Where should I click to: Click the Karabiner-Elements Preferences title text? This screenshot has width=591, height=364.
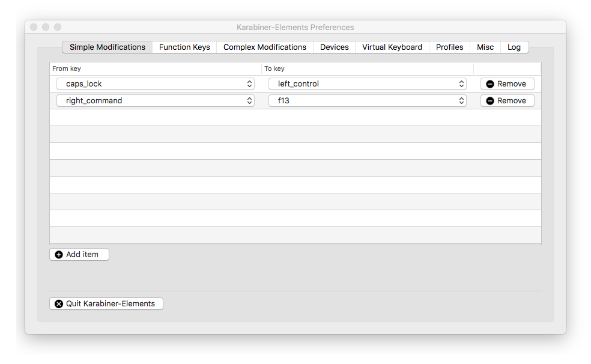point(295,27)
